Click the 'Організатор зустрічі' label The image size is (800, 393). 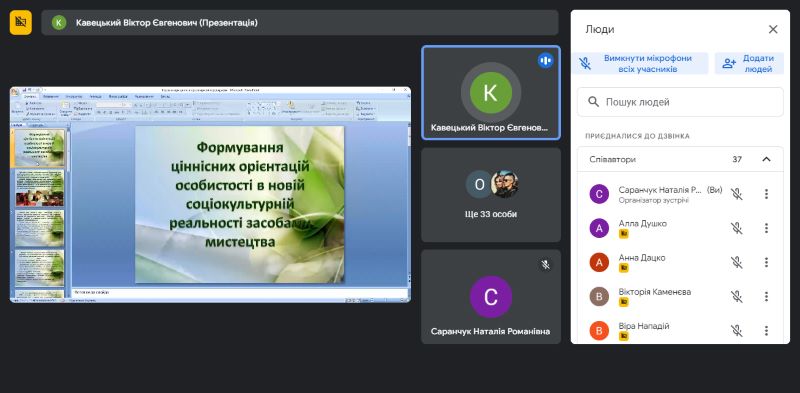[x=654, y=201]
